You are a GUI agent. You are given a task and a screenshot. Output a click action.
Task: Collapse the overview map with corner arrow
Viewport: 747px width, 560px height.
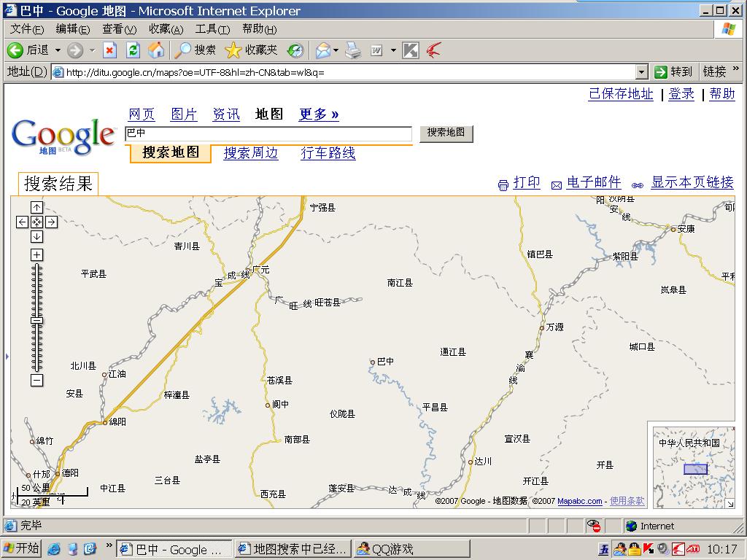(x=729, y=503)
